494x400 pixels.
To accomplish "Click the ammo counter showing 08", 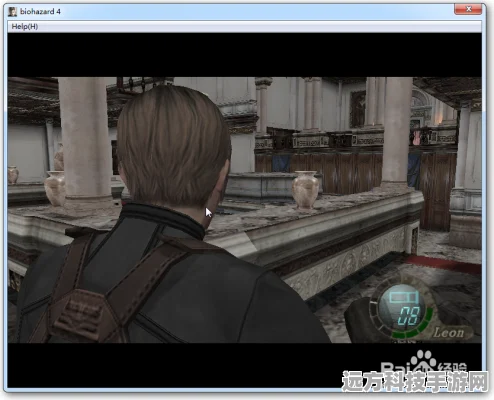I will pyautogui.click(x=408, y=316).
